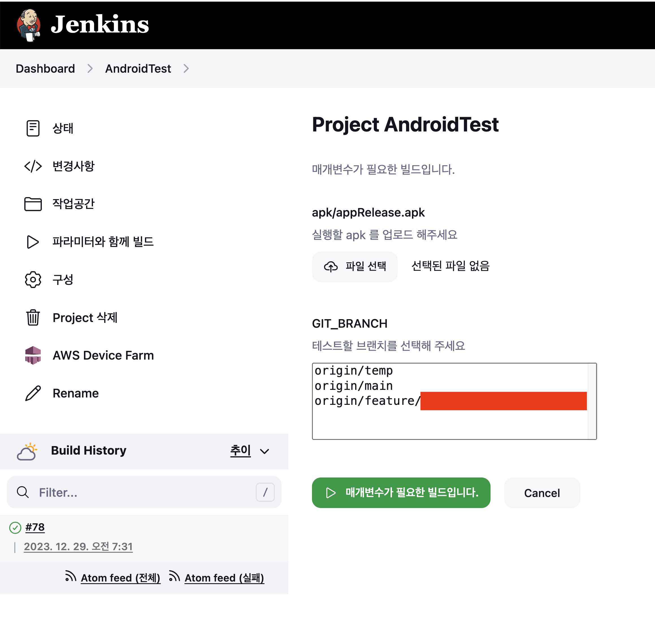Click the Build History weather icon
The width and height of the screenshot is (655, 644).
click(x=27, y=451)
